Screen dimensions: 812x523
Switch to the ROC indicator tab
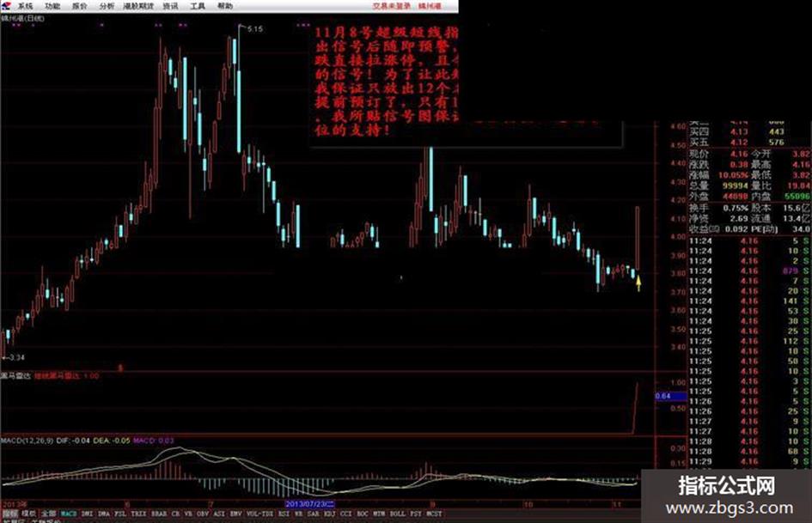coord(363,514)
